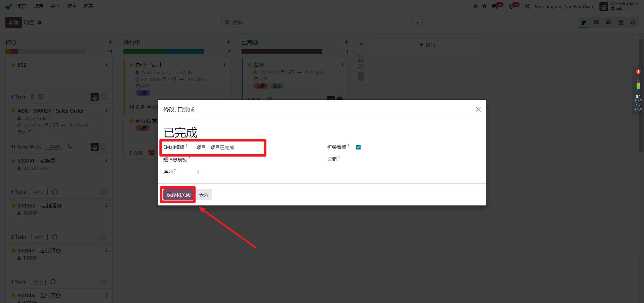644x303 pixels.
Task: Toggle favorite star on 502 project
Action: click(x=13, y=65)
